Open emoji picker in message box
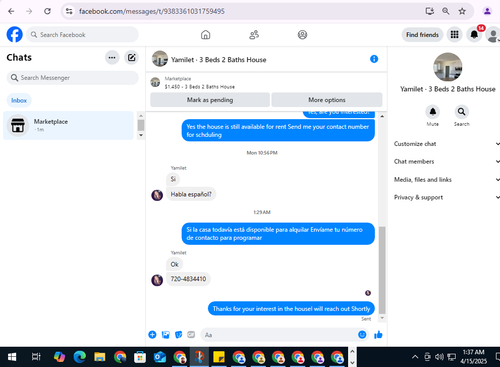500x367 pixels. click(362, 334)
